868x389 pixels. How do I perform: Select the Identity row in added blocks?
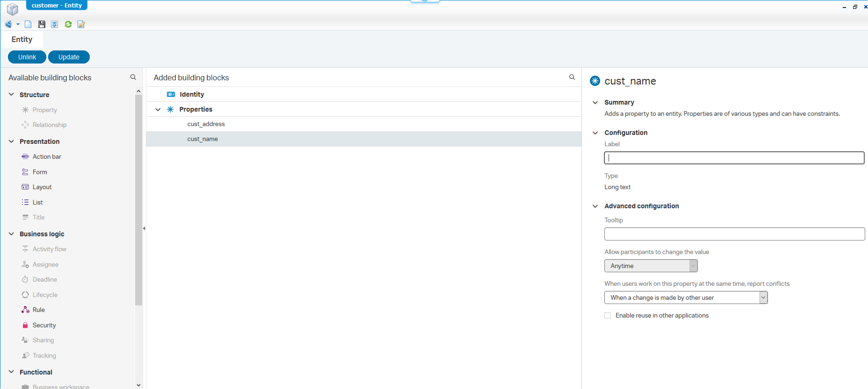(x=364, y=94)
